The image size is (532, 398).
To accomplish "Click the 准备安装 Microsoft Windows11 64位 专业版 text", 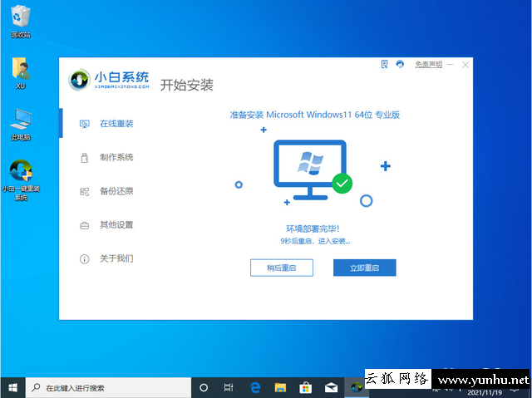I will click(315, 115).
